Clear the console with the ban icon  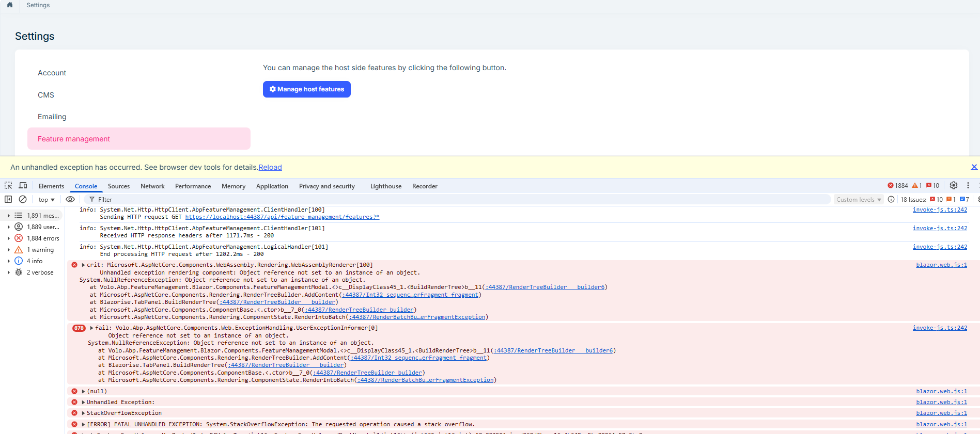23,199
